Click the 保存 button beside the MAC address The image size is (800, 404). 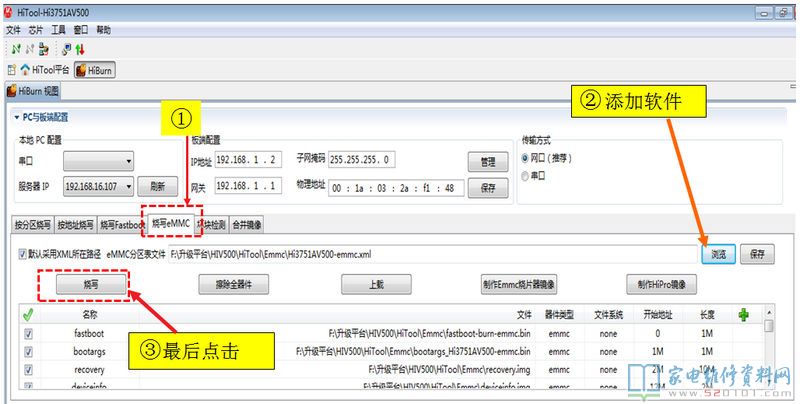488,188
